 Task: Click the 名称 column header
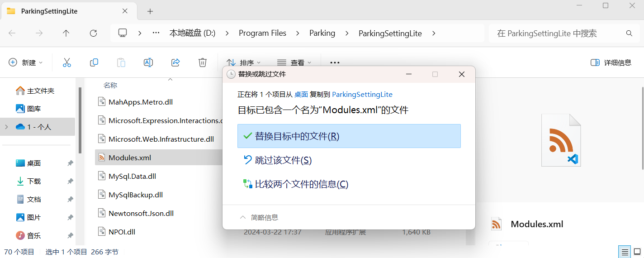pos(110,85)
